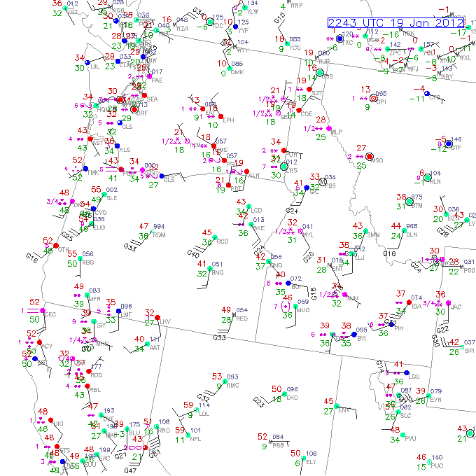Click the 'DLN' station label
476x476 pixels.
[x=412, y=234]
